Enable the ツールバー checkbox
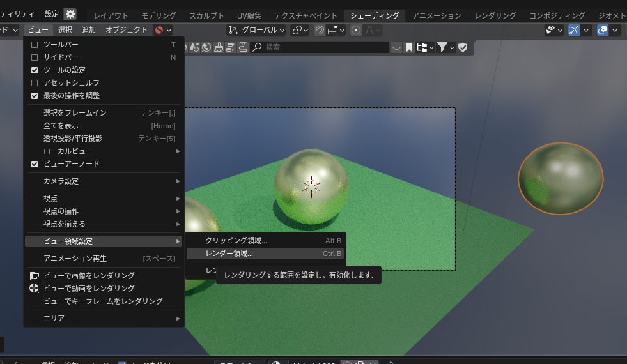627x364 pixels. tap(35, 45)
